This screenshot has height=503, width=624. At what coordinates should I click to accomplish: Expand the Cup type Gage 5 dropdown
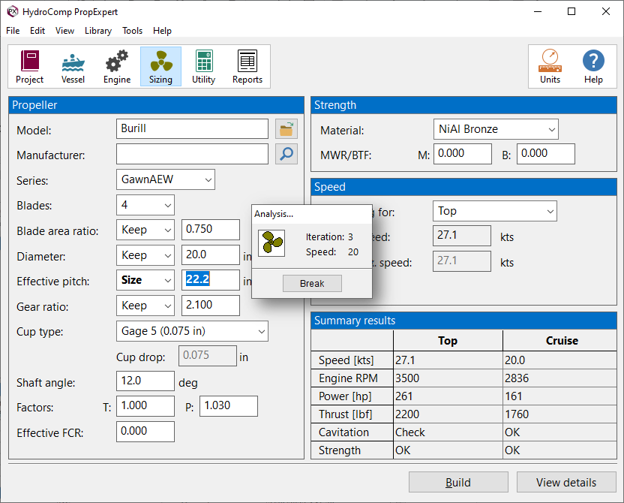pyautogui.click(x=192, y=331)
